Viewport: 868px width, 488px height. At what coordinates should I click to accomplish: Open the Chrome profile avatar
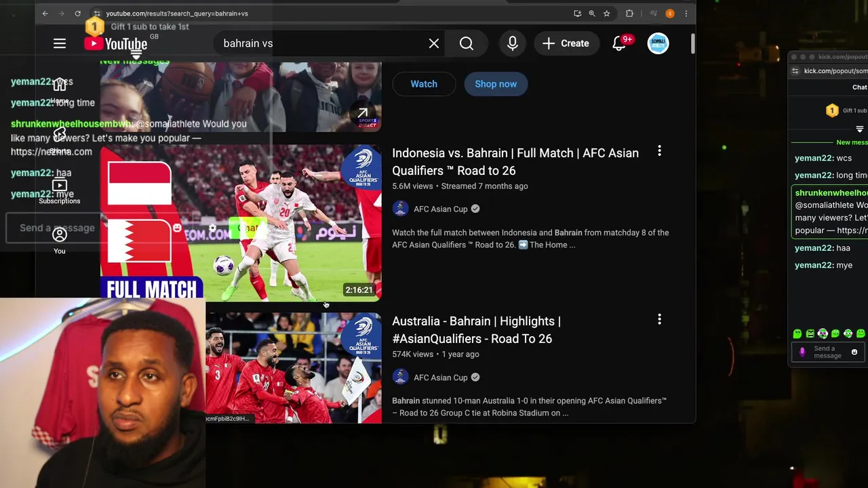(670, 14)
